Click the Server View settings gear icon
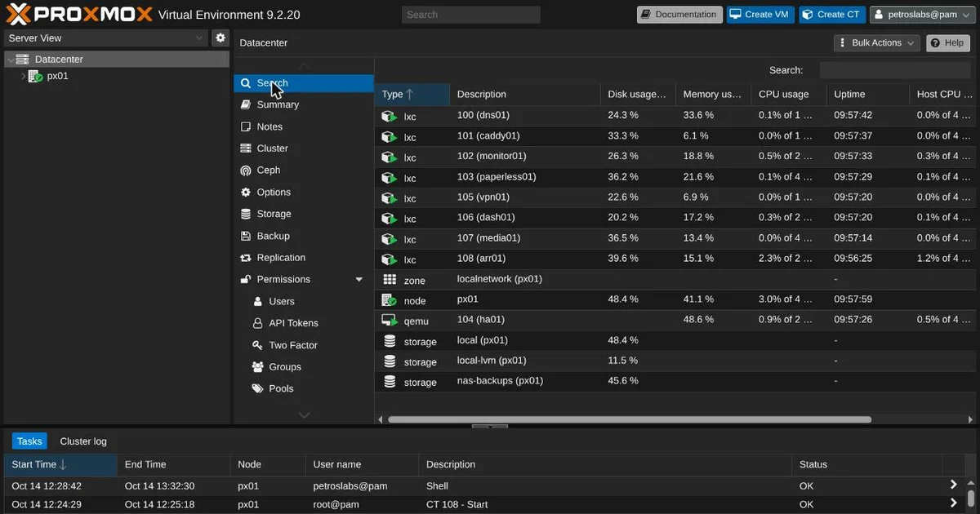Image resolution: width=980 pixels, height=514 pixels. tap(220, 38)
